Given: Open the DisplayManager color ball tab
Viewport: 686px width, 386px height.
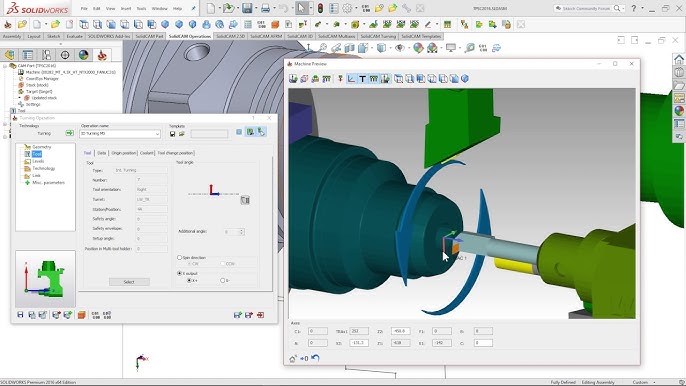Looking at the screenshot, I should pyautogui.click(x=83, y=55).
